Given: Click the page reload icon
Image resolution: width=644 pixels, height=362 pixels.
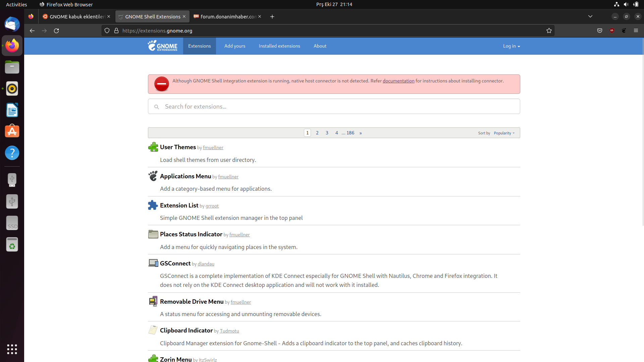Looking at the screenshot, I should 56,31.
